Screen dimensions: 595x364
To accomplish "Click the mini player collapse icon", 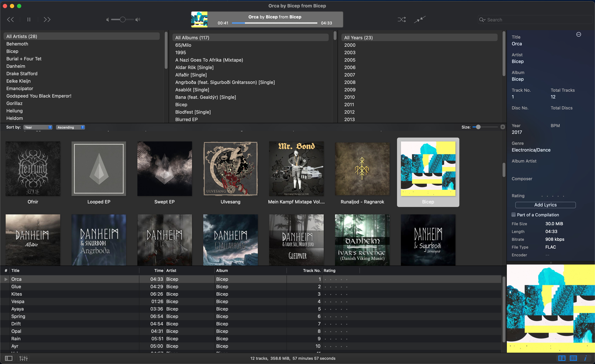I will [420, 19].
